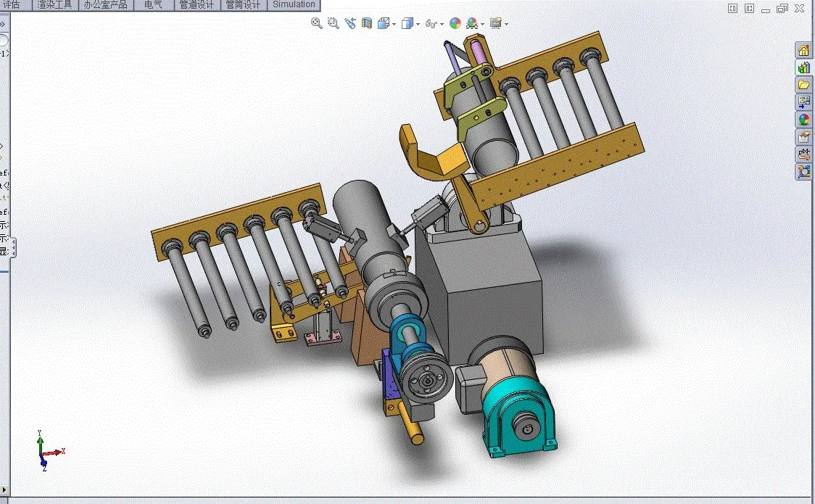The height and width of the screenshot is (504, 815).
Task: Click the View Settings monitor icon
Action: tap(495, 23)
